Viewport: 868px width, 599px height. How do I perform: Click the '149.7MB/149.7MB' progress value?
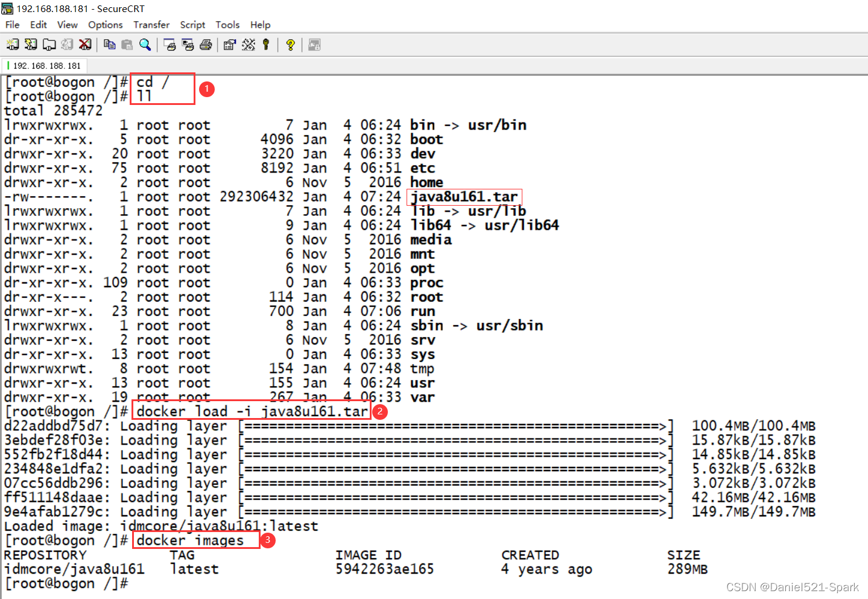753,513
